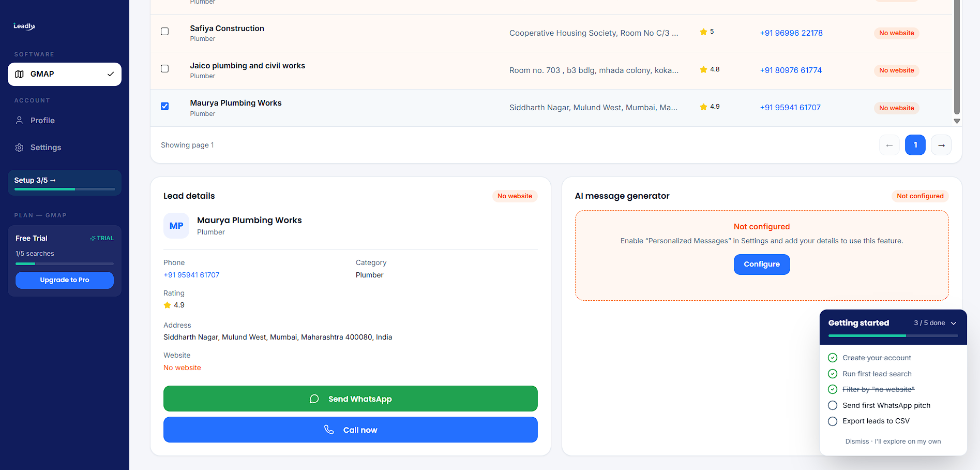Viewport: 980px width, 470px height.
Task: Click the Free Trial searches progress bar
Action: (x=65, y=264)
